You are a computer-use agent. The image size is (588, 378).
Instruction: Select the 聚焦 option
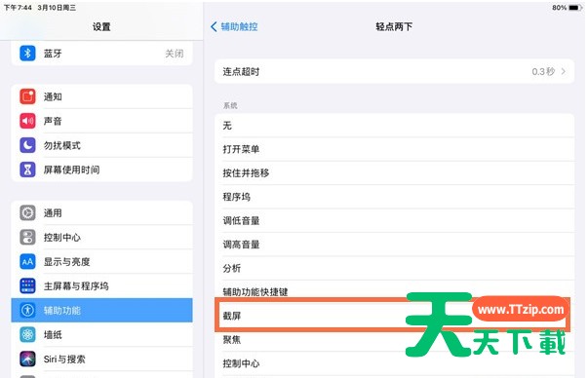pos(394,339)
